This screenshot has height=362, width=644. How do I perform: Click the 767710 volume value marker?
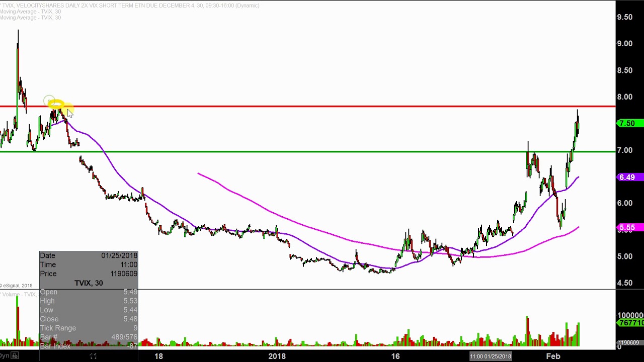coord(630,323)
